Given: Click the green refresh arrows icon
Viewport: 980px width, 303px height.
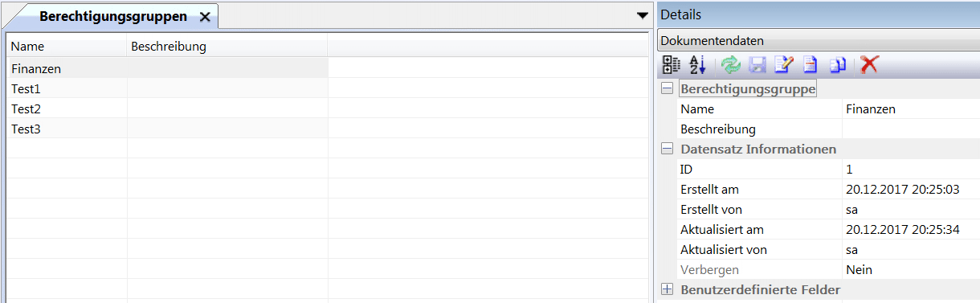Looking at the screenshot, I should coord(731,65).
